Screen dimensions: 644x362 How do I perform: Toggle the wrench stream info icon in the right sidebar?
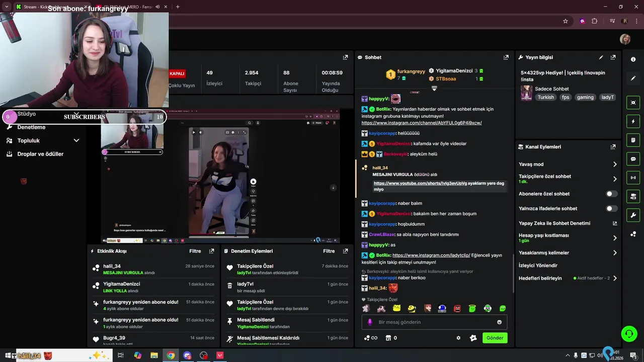(x=633, y=215)
